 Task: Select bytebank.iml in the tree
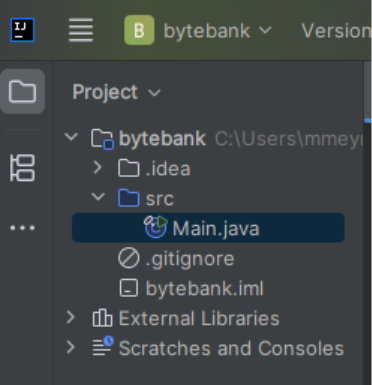point(205,288)
